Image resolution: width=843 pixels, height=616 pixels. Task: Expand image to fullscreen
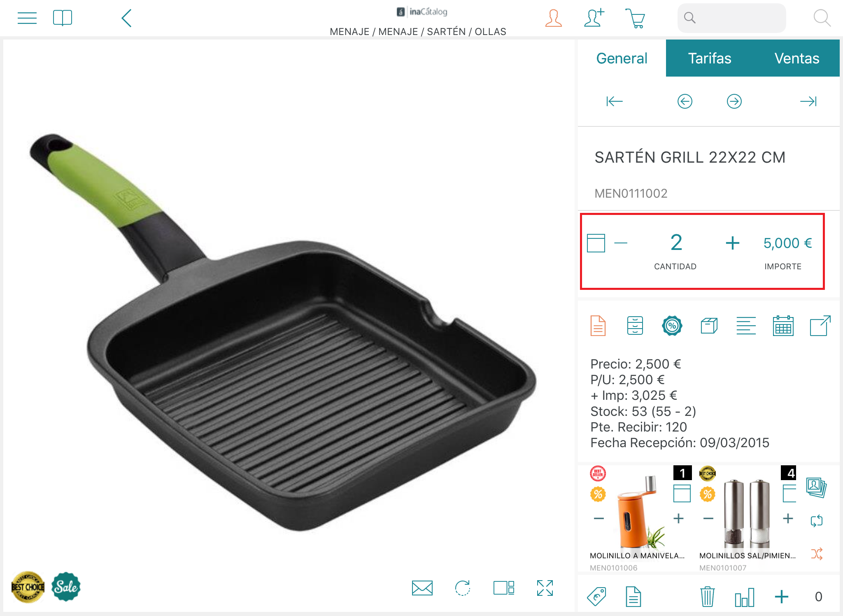(545, 588)
